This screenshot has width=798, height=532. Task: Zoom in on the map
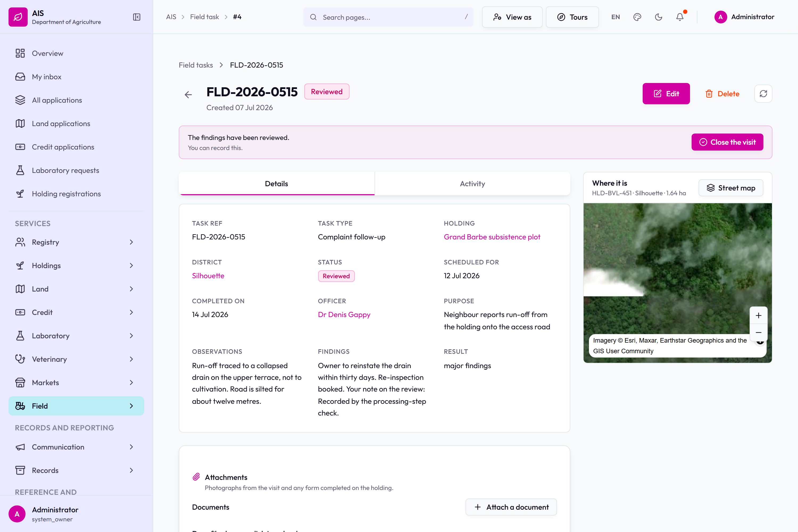[759, 315]
